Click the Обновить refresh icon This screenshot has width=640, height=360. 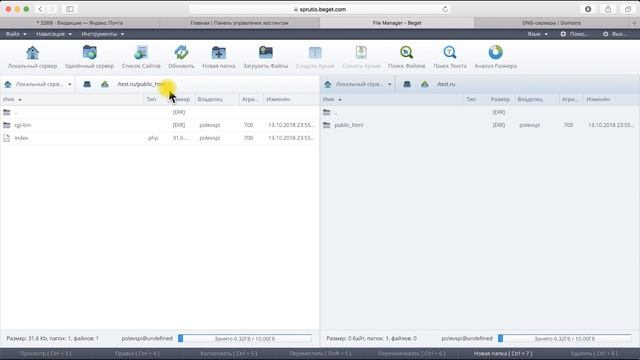pyautogui.click(x=181, y=53)
